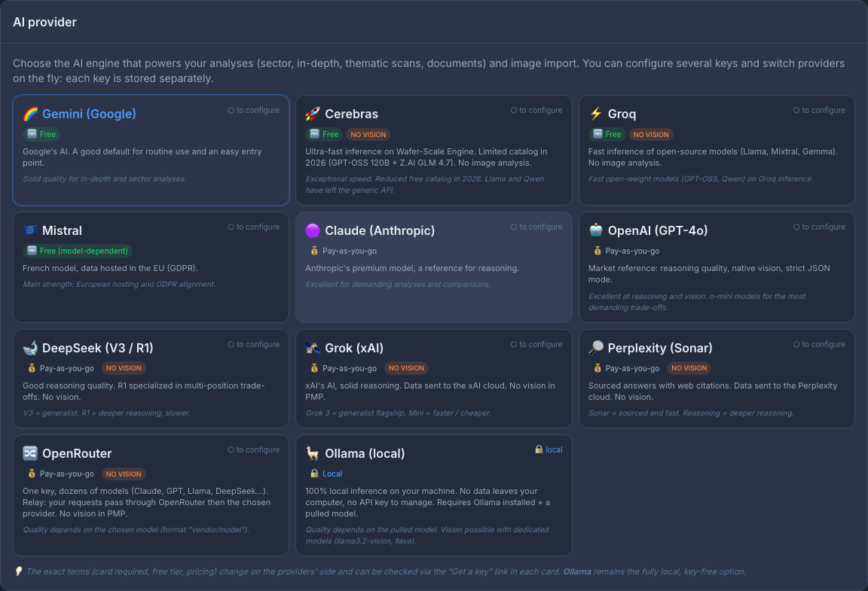Click the Cerebras rocket icon
The height and width of the screenshot is (591, 868).
(x=313, y=114)
